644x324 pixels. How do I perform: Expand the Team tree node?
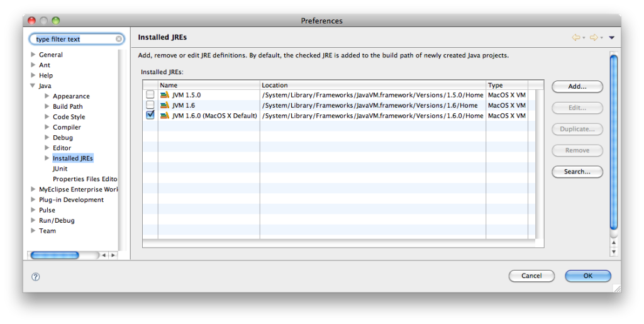coord(33,230)
